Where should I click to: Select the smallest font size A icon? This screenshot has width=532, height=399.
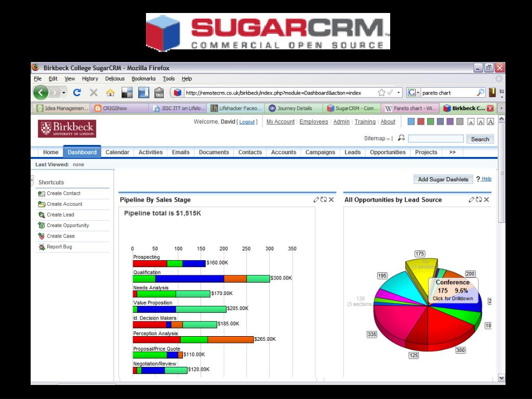tap(471, 122)
